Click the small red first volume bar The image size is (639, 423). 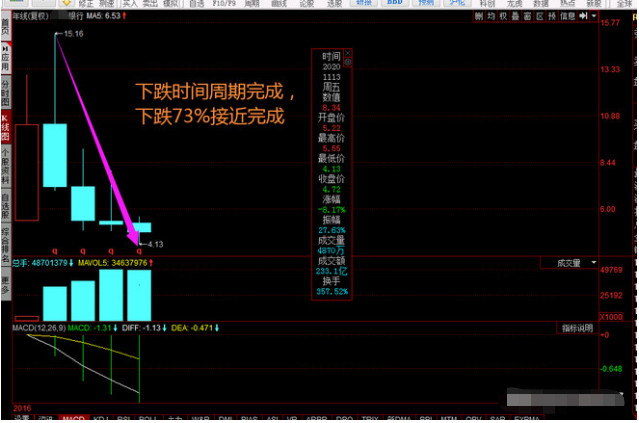coord(27,318)
